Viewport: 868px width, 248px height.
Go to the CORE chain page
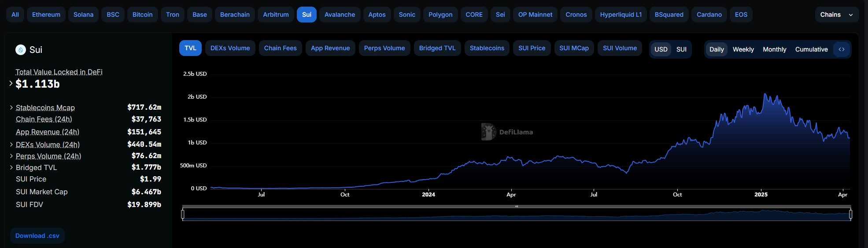[474, 15]
